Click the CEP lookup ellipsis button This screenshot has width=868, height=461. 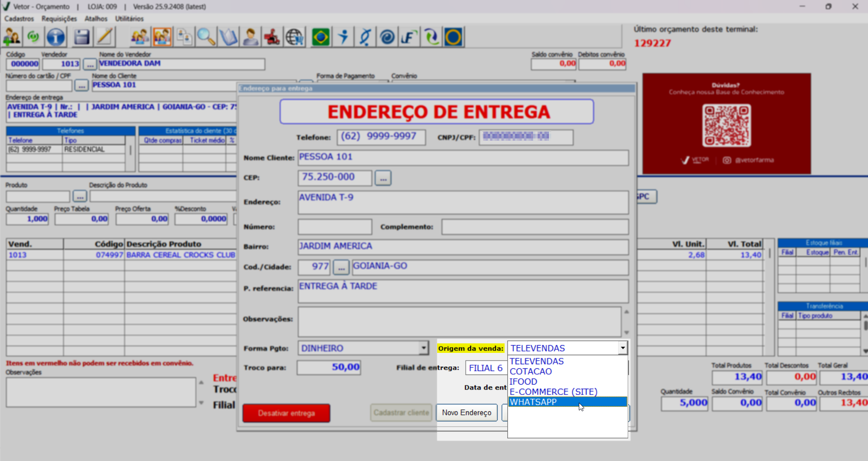tap(383, 178)
